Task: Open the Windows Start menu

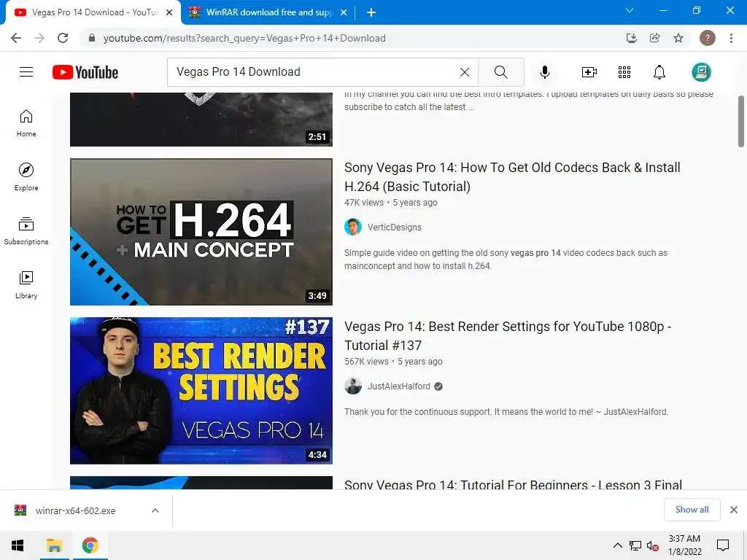Action: (18, 545)
